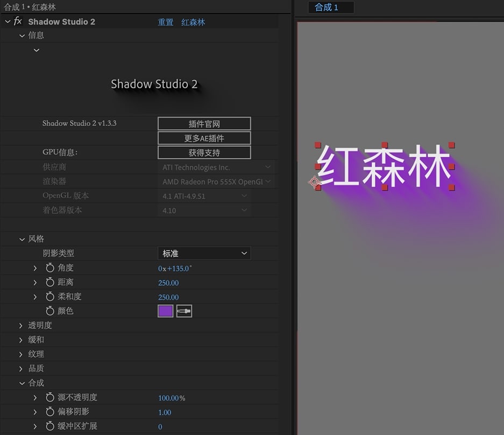Click the 缓冲区扩展 value 0

pyautogui.click(x=160, y=427)
